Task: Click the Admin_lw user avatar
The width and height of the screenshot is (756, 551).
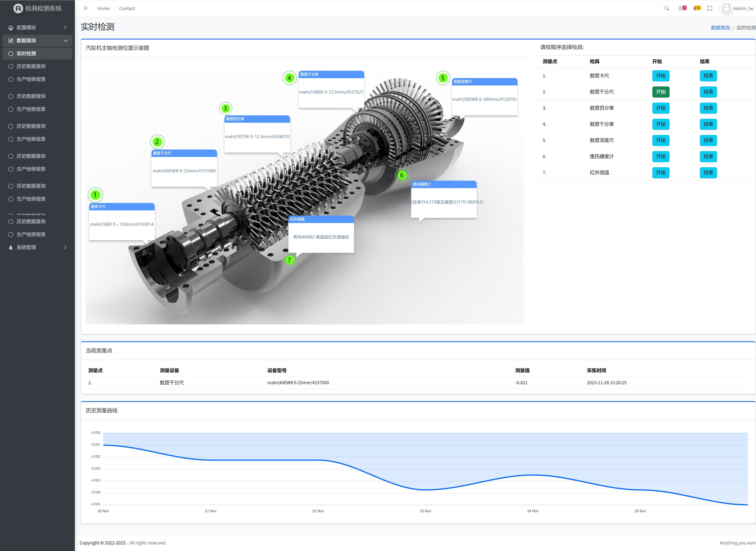Action: [726, 8]
